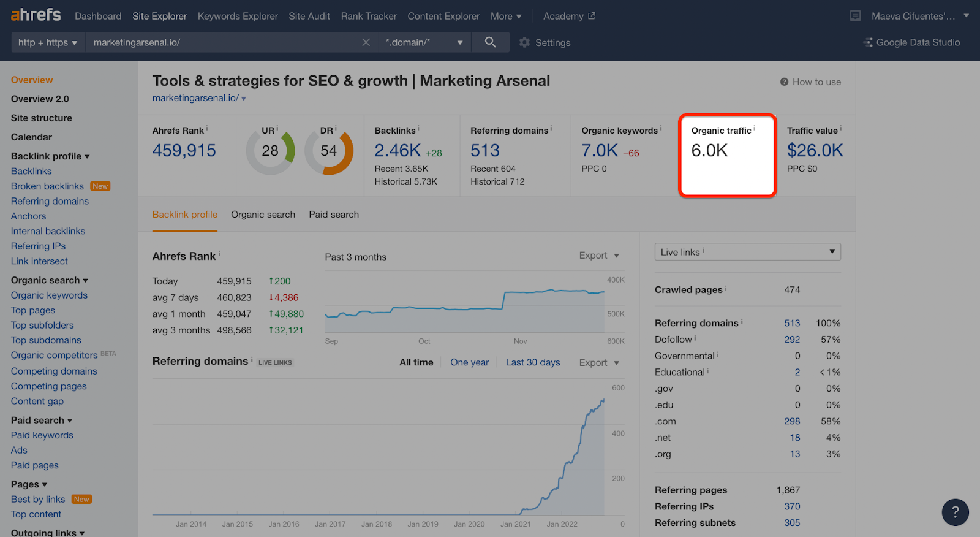This screenshot has height=537, width=980.
Task: Select the All time range
Action: pos(416,362)
